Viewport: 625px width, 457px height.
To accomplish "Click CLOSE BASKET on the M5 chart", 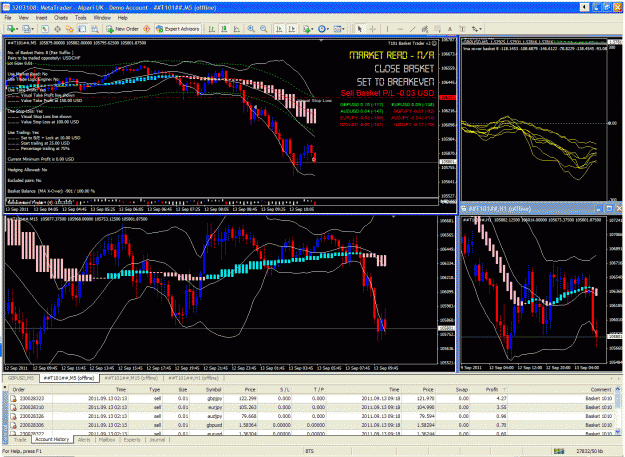I will pyautogui.click(x=404, y=69).
